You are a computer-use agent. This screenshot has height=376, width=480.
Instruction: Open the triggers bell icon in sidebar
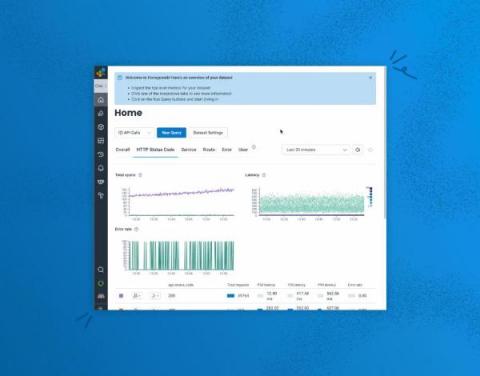pos(101,168)
